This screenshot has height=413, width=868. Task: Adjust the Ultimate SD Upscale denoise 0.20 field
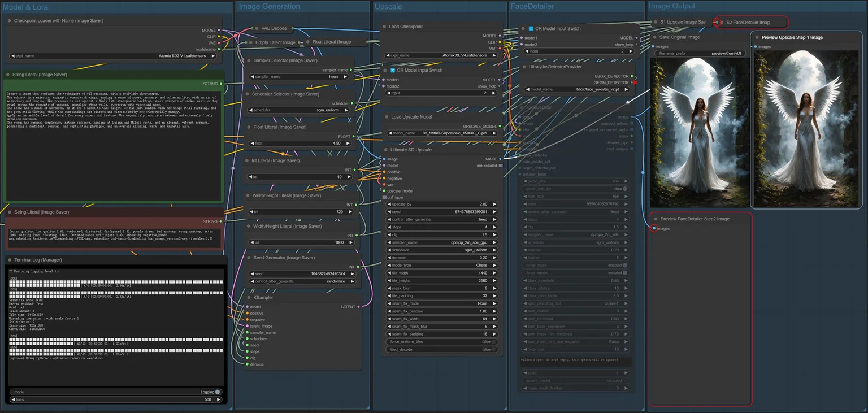click(441, 258)
